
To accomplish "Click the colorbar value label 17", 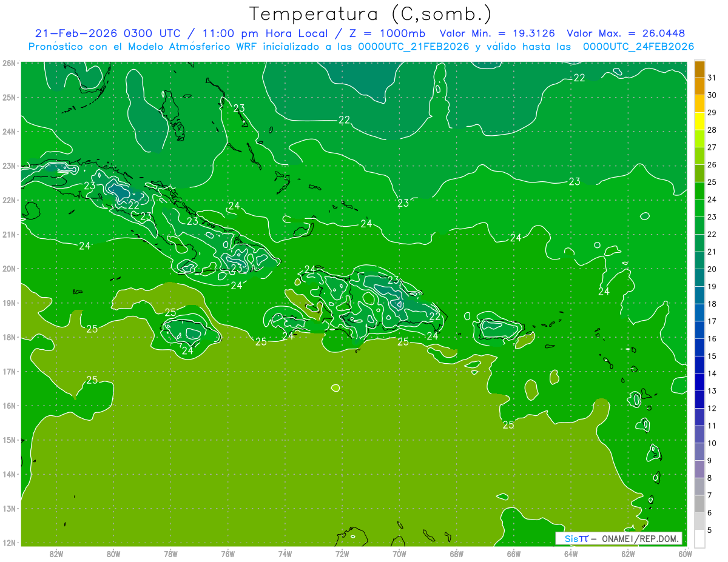I will pos(712,321).
